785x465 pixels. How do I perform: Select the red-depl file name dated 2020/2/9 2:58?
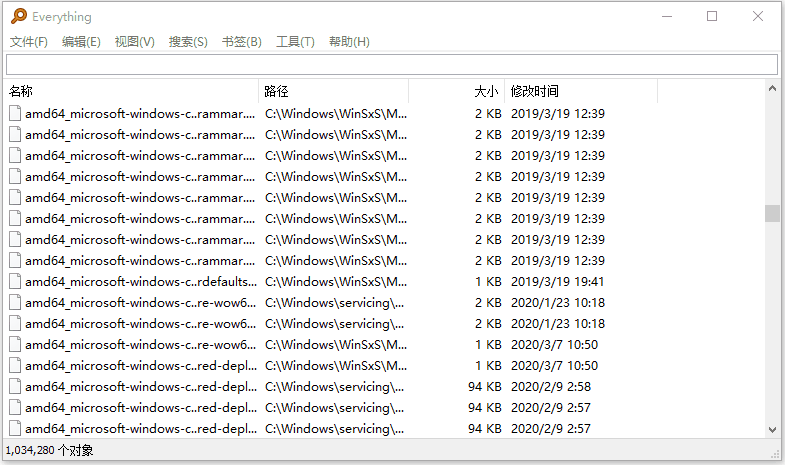click(x=141, y=387)
